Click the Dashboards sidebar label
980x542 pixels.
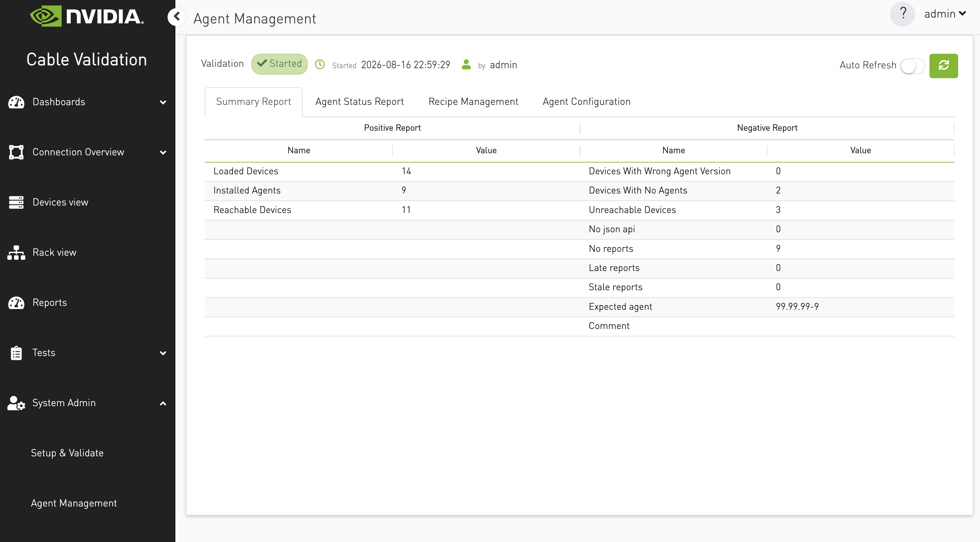pyautogui.click(x=59, y=102)
